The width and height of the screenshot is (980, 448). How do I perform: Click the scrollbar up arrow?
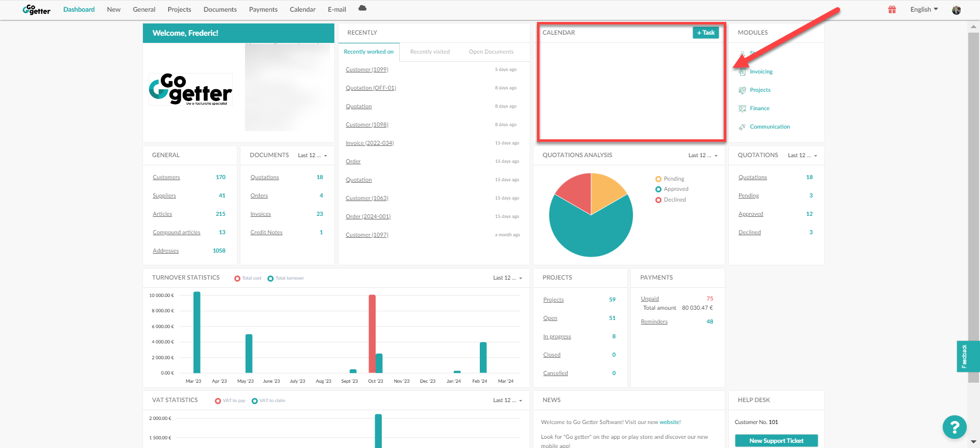pos(973,27)
